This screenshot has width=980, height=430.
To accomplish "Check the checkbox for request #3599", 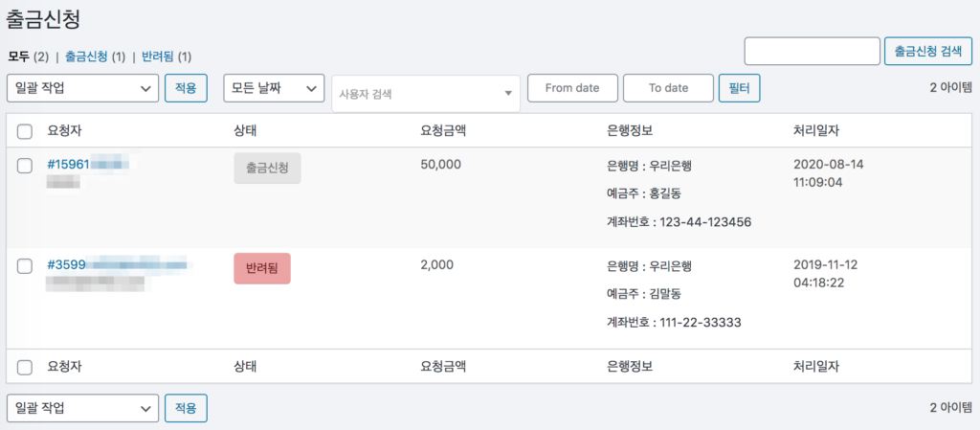I will 25,266.
